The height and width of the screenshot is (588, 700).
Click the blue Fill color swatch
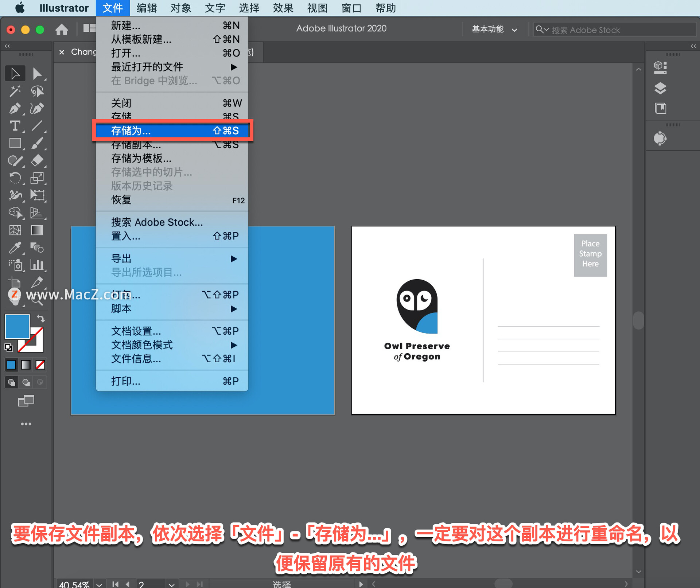[x=17, y=326]
